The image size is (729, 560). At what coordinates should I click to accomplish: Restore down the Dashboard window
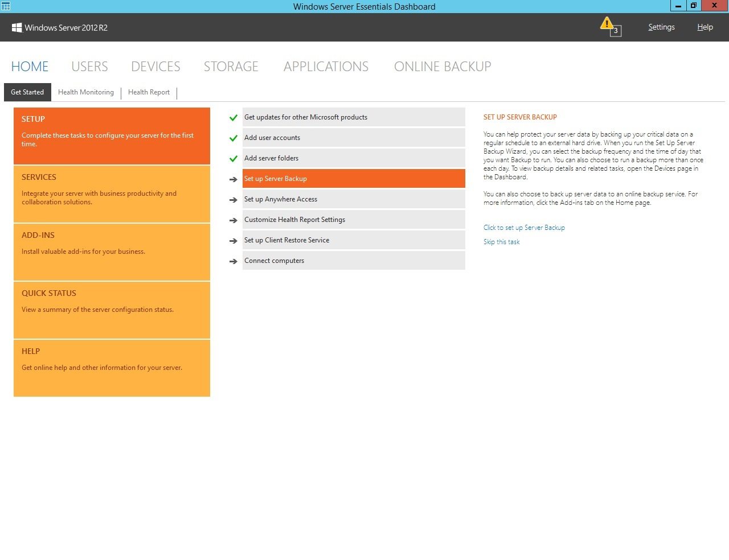(693, 6)
